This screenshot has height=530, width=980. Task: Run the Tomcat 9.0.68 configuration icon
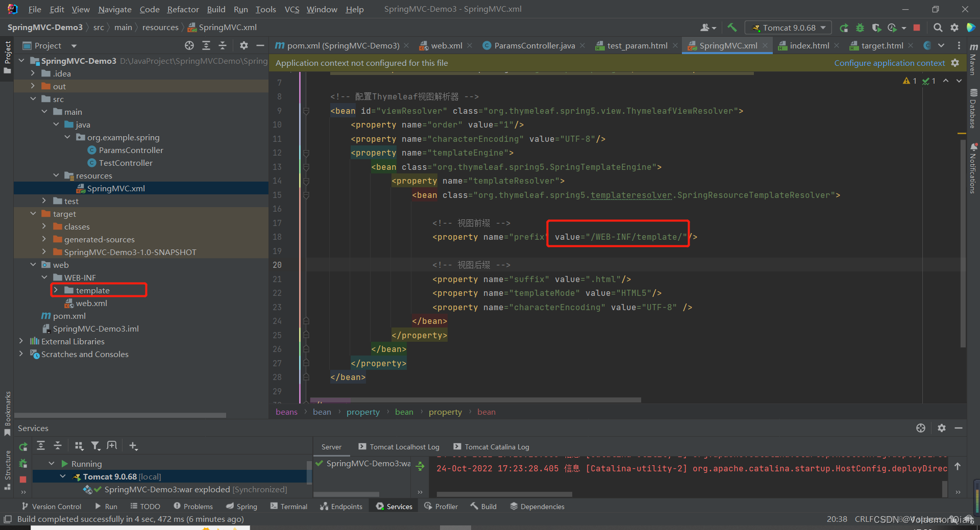[844, 28]
